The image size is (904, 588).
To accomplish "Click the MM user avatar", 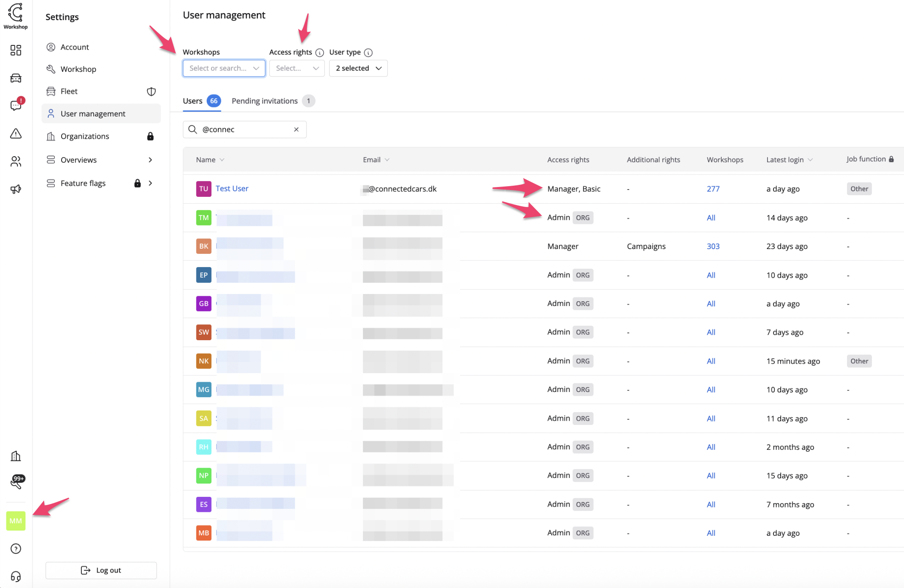I will 16,521.
